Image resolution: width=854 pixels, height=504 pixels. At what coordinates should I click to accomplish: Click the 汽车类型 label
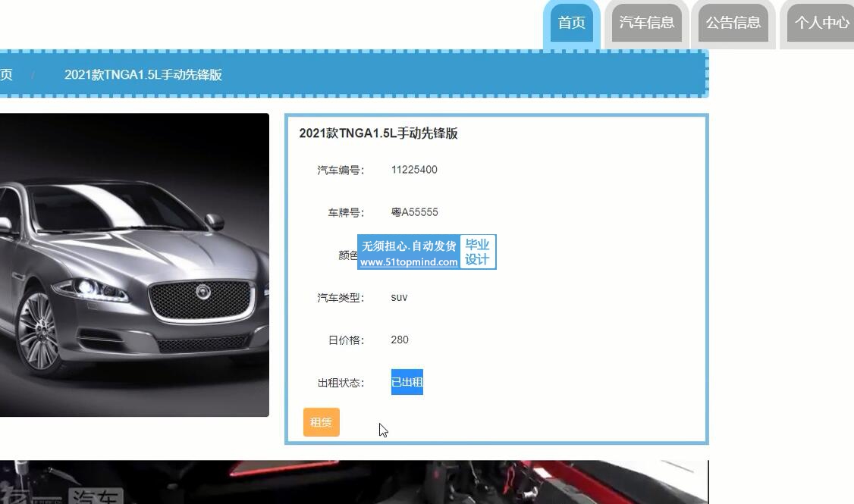tap(341, 298)
